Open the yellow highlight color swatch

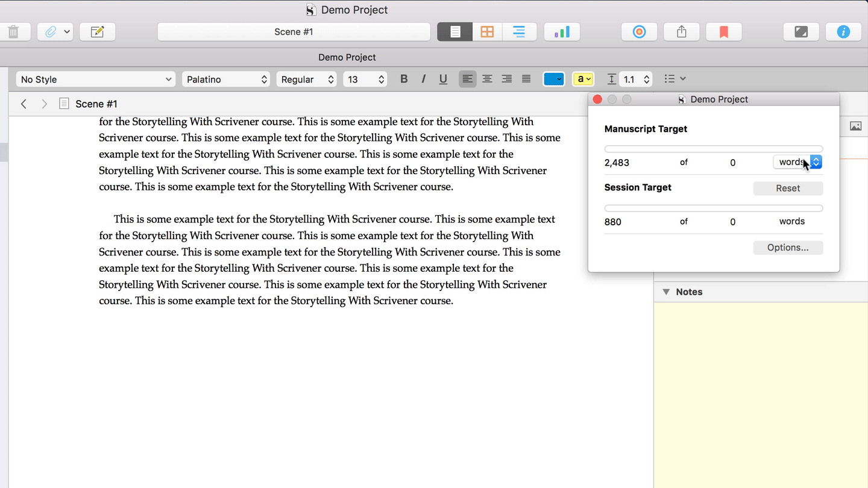(x=583, y=79)
